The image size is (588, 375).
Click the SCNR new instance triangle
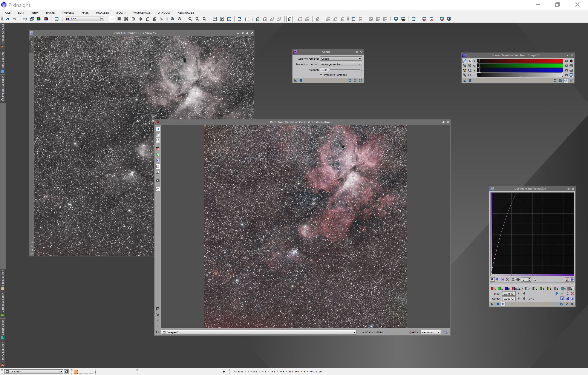(x=296, y=80)
